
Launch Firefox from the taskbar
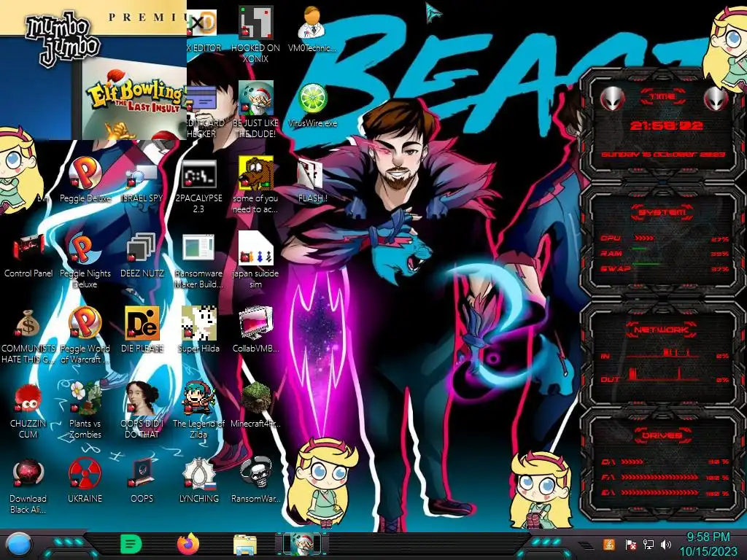click(188, 544)
